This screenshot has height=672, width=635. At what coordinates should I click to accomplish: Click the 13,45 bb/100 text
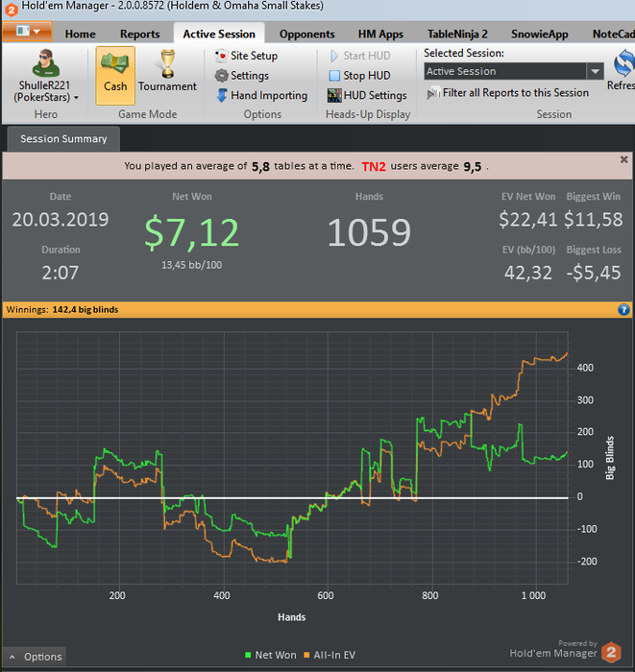tap(192, 265)
